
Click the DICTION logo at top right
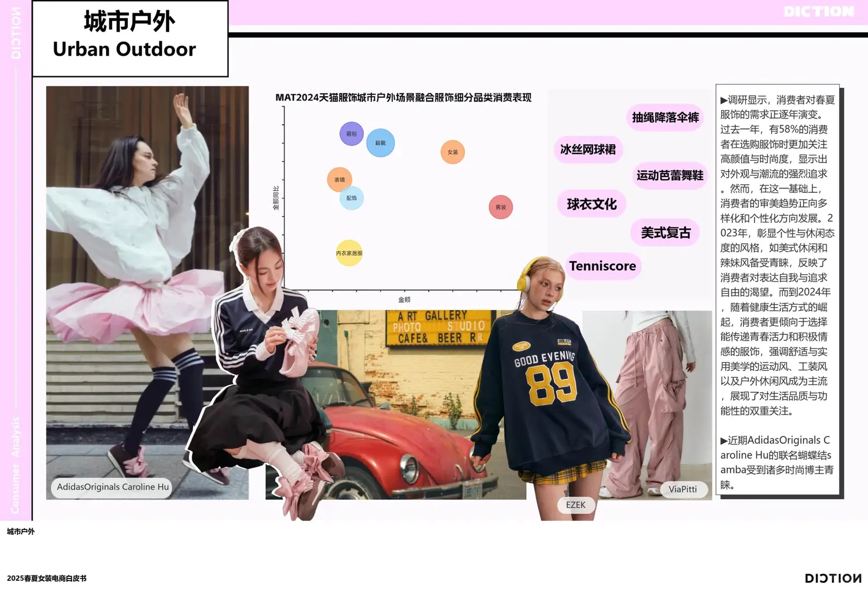(818, 11)
